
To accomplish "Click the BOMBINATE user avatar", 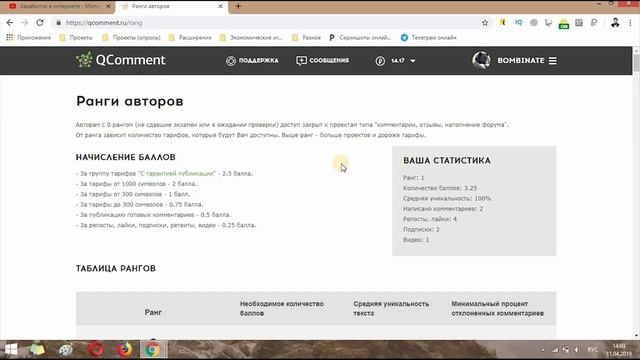I will [x=481, y=60].
